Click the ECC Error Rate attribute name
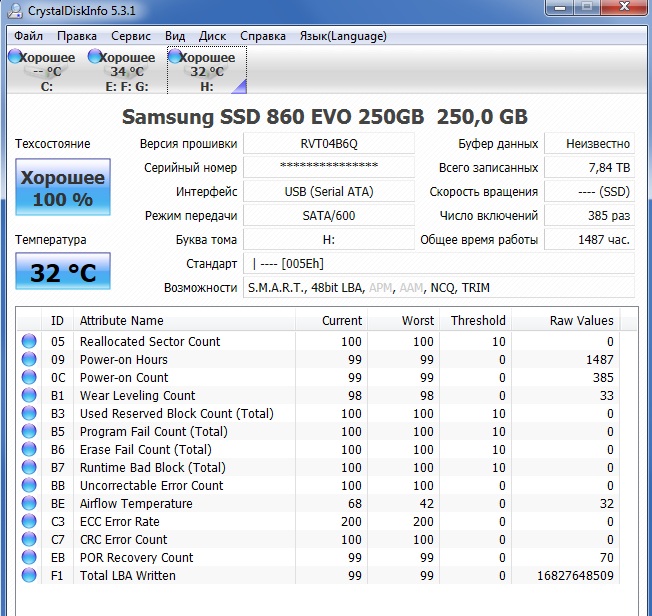 pos(120,522)
